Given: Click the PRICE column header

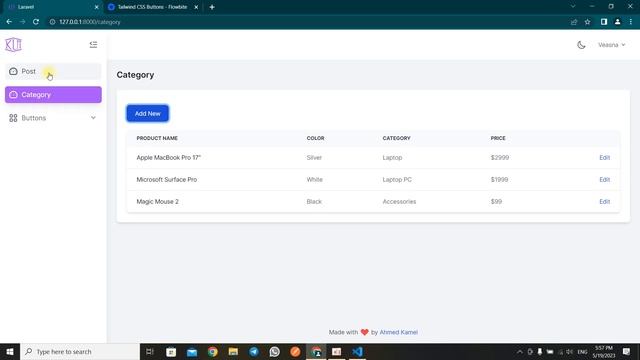Looking at the screenshot, I should click(x=498, y=138).
